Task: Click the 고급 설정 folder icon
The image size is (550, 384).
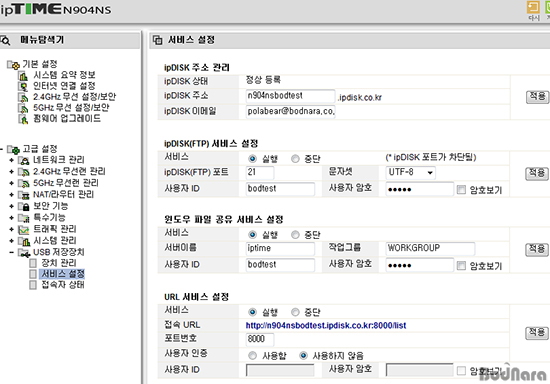Action: 14,149
